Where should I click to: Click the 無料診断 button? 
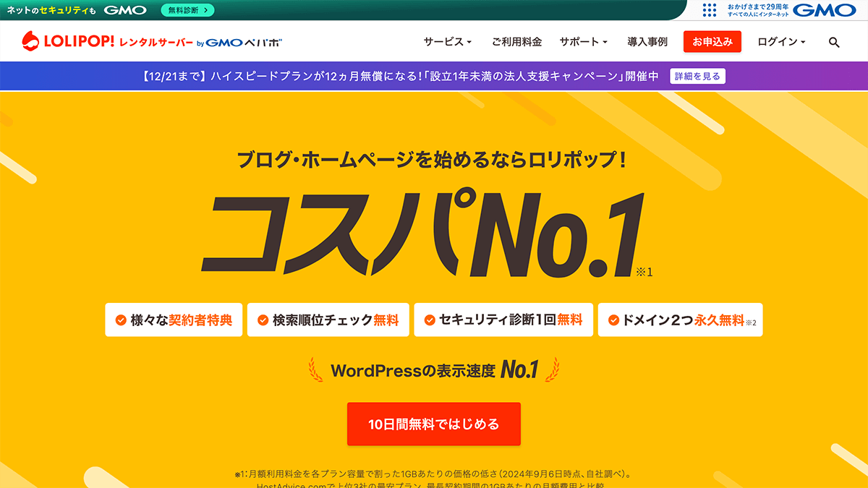pyautogui.click(x=187, y=10)
